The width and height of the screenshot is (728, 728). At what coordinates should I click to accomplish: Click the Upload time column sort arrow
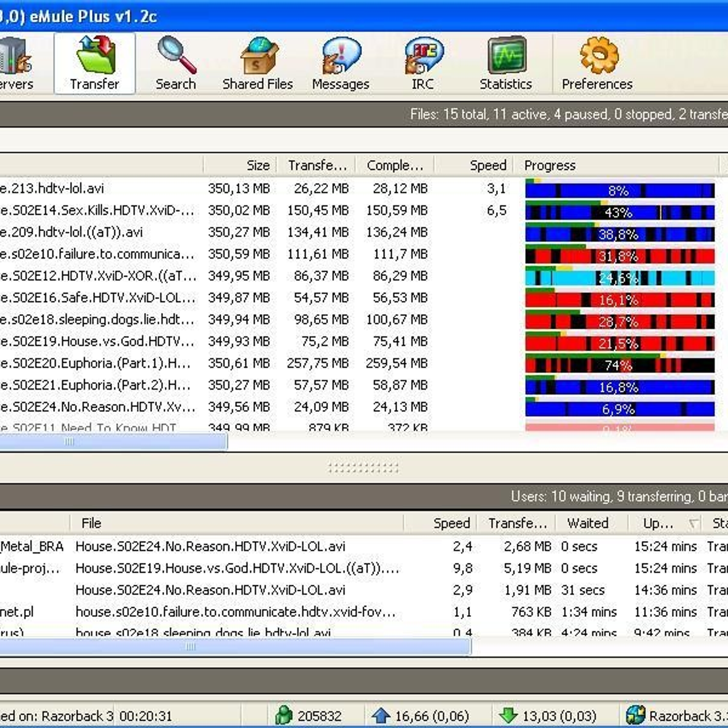pos(693,524)
